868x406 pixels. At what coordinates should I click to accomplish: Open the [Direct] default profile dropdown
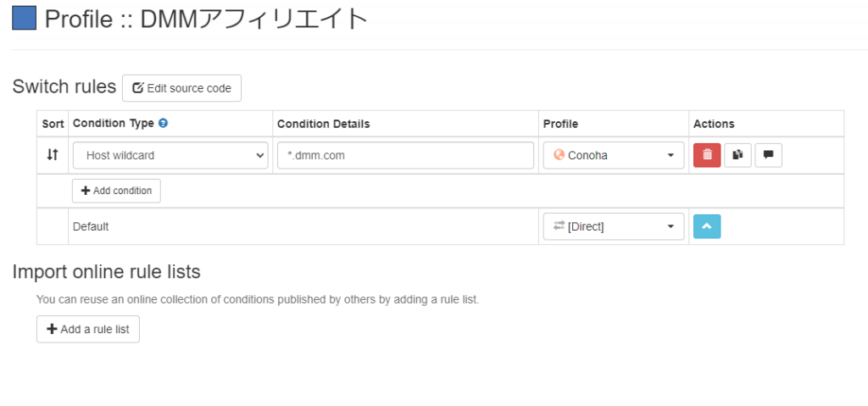click(x=614, y=226)
